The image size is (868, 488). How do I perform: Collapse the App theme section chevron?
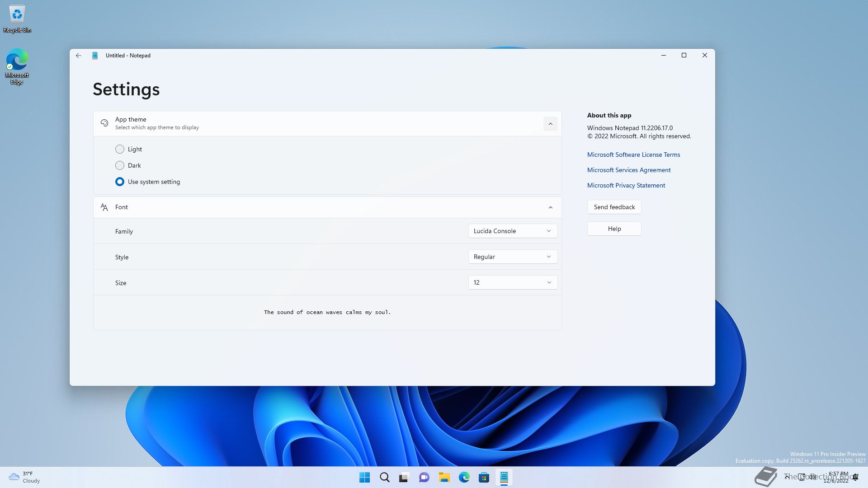(x=550, y=124)
